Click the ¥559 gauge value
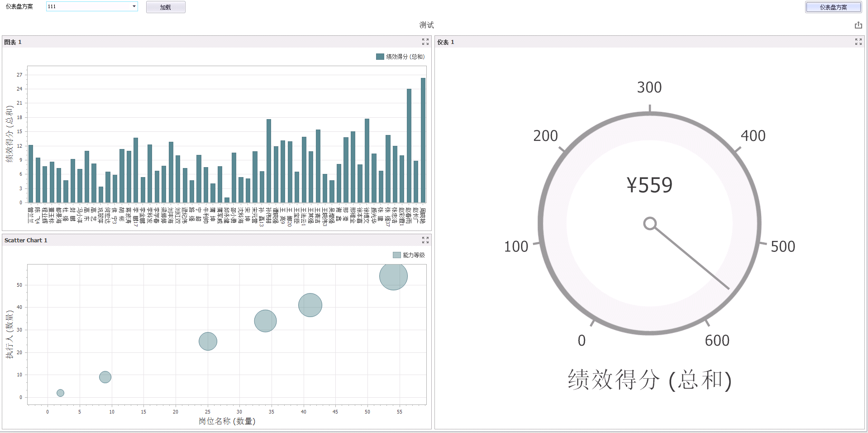This screenshot has width=868, height=433. tap(649, 185)
